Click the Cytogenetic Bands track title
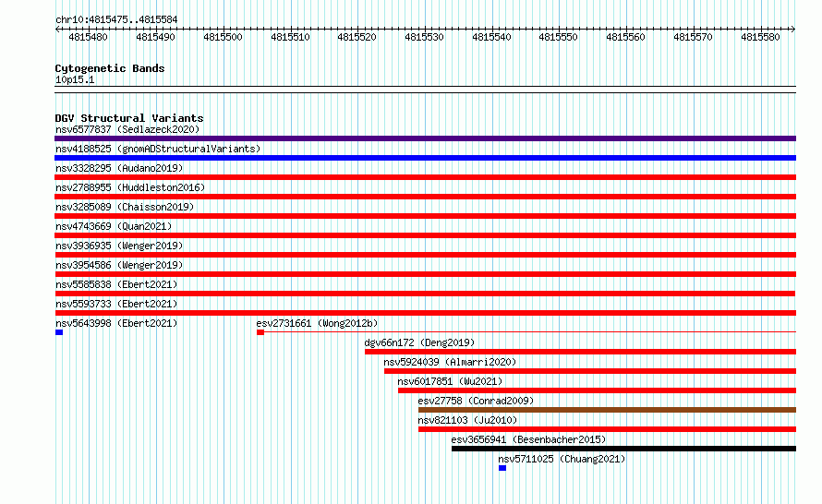The width and height of the screenshot is (822, 504). 110,68
